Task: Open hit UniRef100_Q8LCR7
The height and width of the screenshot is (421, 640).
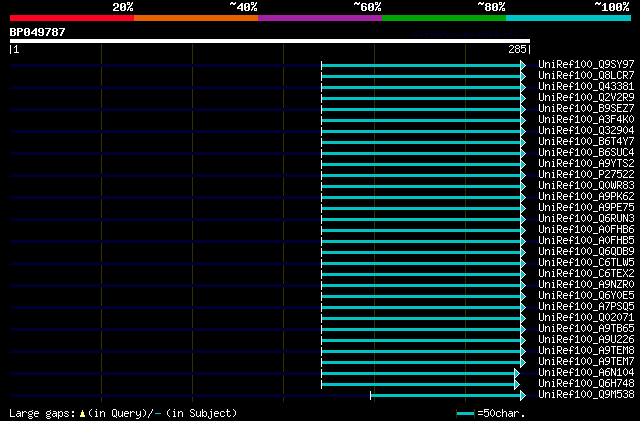Action: coord(586,76)
